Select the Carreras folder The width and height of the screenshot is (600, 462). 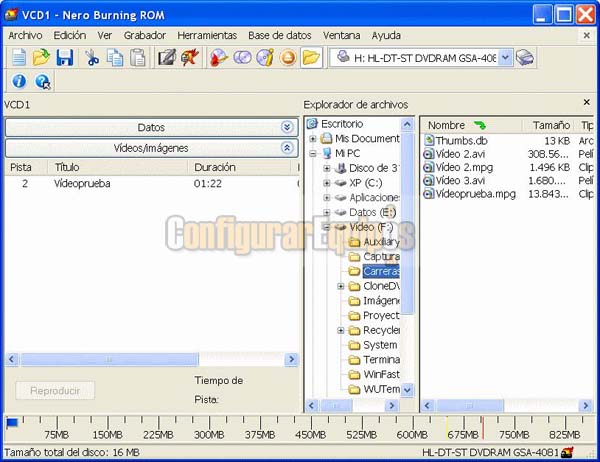click(381, 271)
